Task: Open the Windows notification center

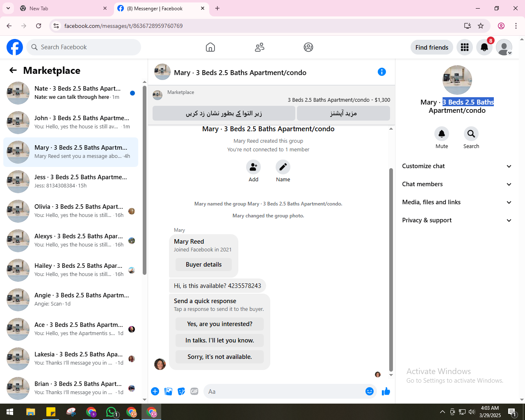Action: tap(512, 412)
